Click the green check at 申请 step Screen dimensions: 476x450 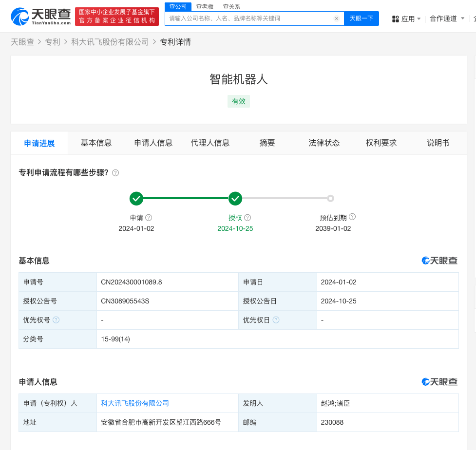[136, 198]
